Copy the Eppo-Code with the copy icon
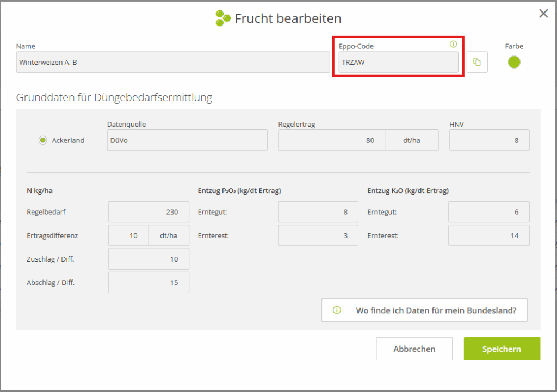Image resolution: width=557 pixels, height=392 pixels. pyautogui.click(x=477, y=62)
